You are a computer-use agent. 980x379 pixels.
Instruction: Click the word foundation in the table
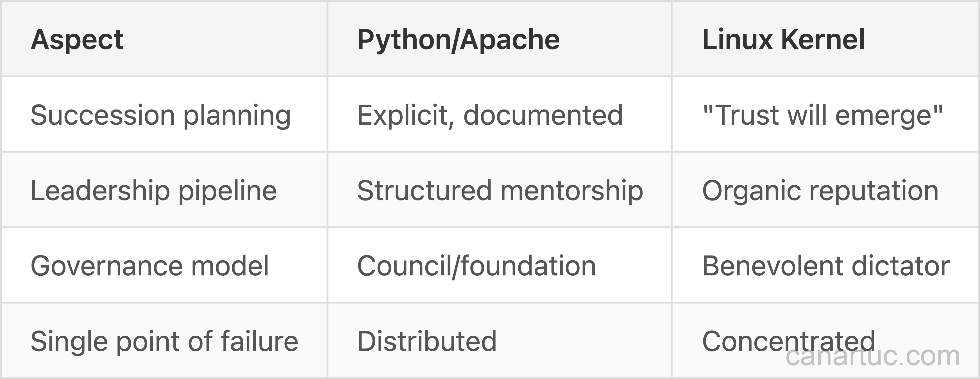(x=528, y=266)
